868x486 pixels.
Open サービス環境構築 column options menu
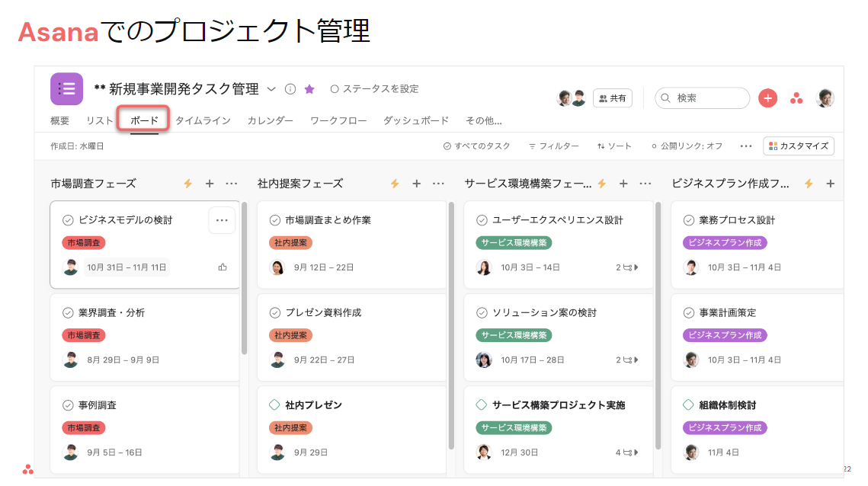pos(645,184)
